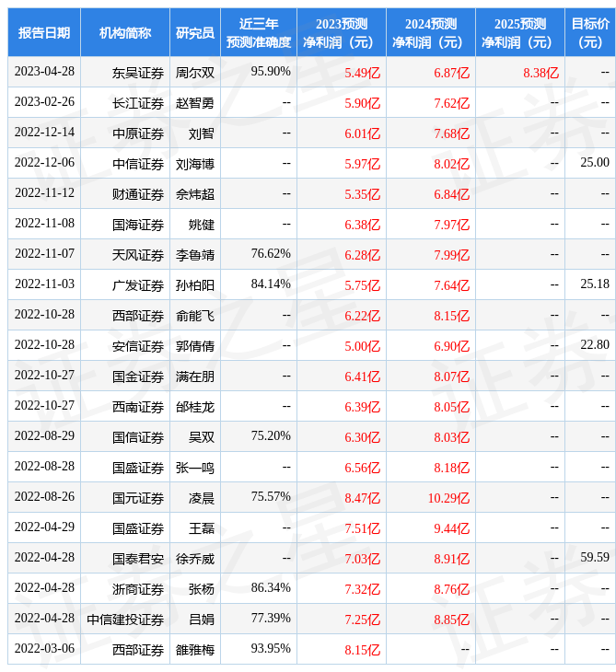616x672 pixels.
Task: Click the 机构简称 column header
Action: click(x=125, y=33)
